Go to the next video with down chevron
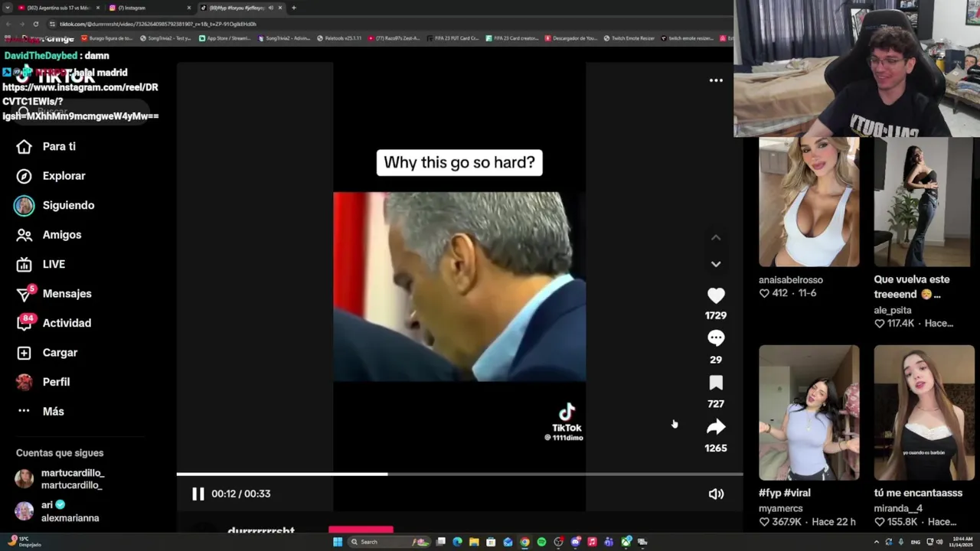Image resolution: width=980 pixels, height=551 pixels. (x=716, y=264)
